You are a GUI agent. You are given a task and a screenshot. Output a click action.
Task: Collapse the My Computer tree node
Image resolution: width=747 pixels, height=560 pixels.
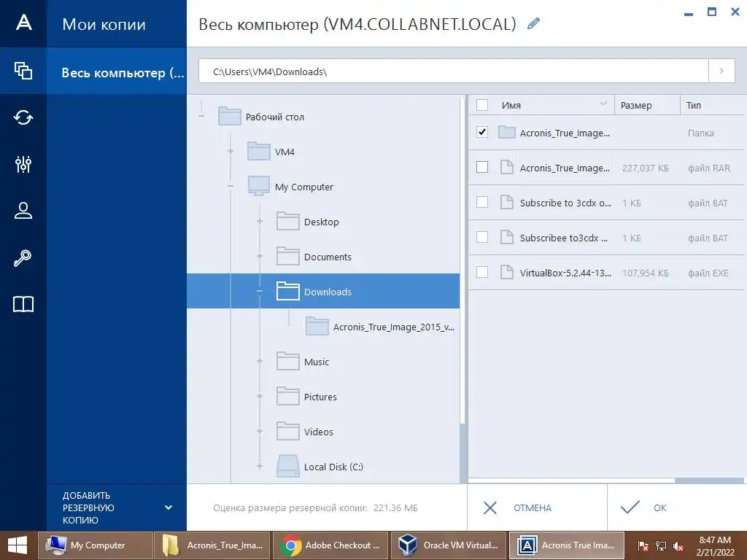[231, 186]
